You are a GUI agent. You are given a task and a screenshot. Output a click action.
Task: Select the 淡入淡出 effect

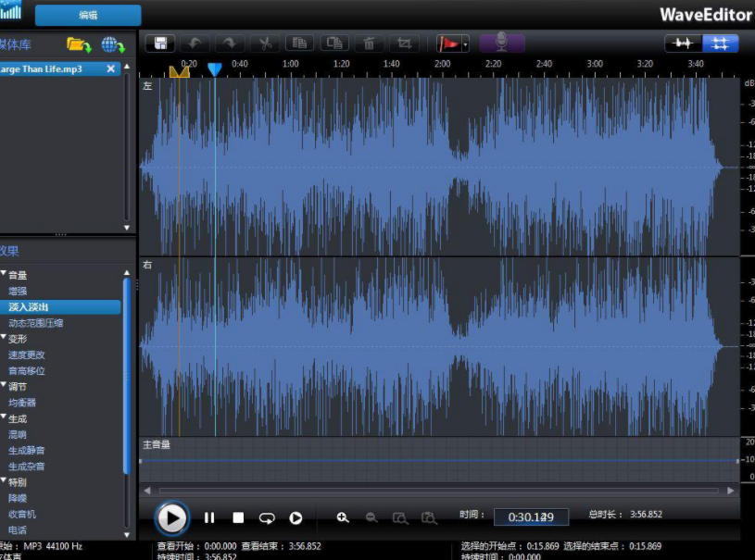[x=59, y=307]
